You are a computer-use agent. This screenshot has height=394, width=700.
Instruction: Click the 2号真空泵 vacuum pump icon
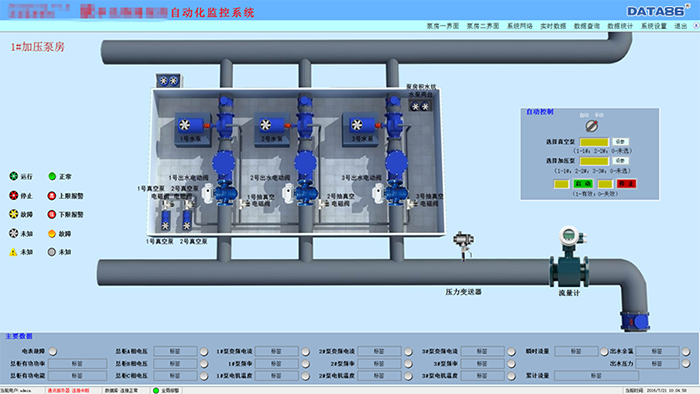187,220
